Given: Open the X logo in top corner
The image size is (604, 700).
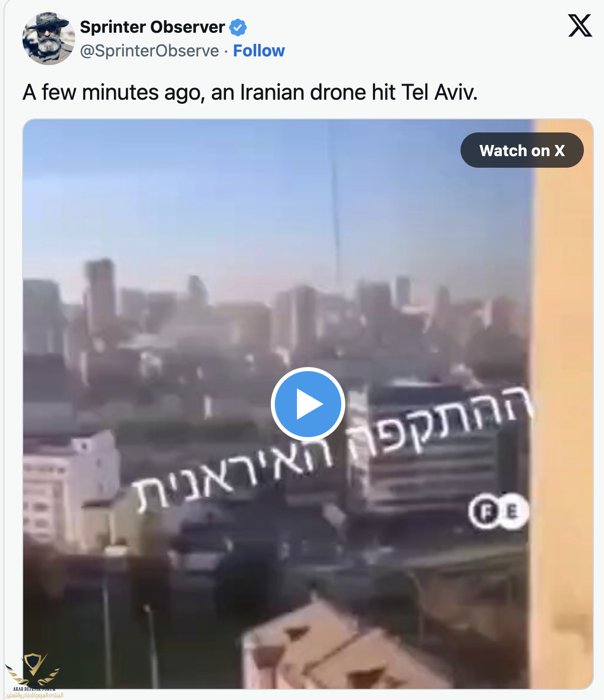Looking at the screenshot, I should [x=580, y=26].
